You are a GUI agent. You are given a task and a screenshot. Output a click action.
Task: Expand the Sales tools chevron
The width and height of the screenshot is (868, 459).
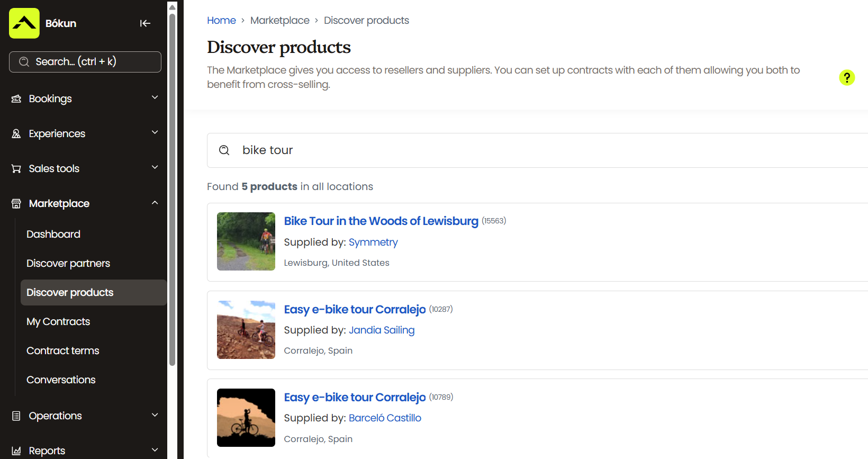coord(155,167)
